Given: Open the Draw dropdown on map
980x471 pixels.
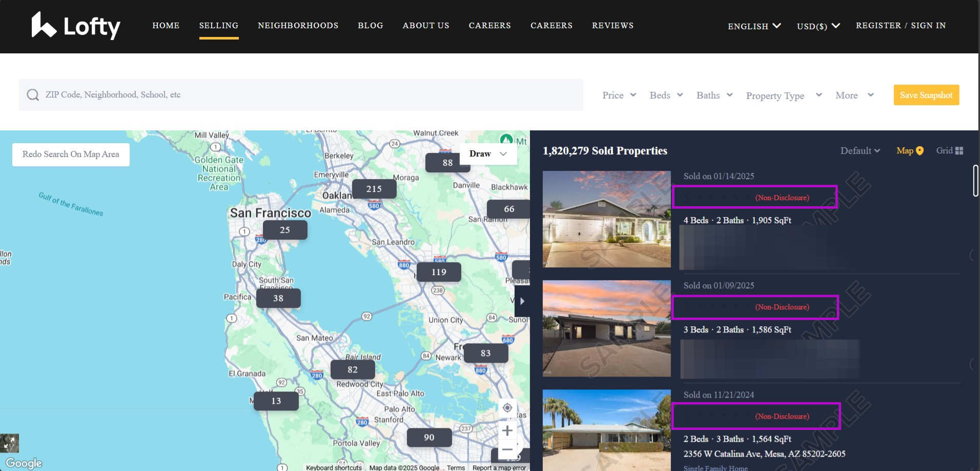Looking at the screenshot, I should (487, 154).
